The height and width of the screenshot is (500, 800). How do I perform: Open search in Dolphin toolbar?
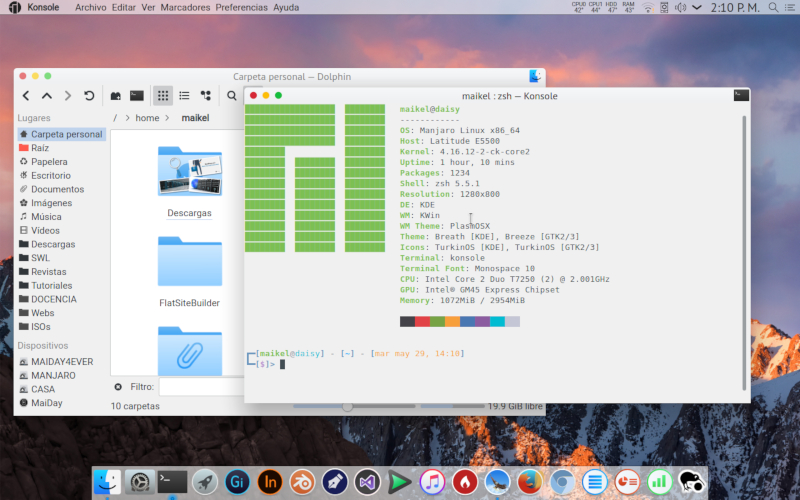click(232, 95)
